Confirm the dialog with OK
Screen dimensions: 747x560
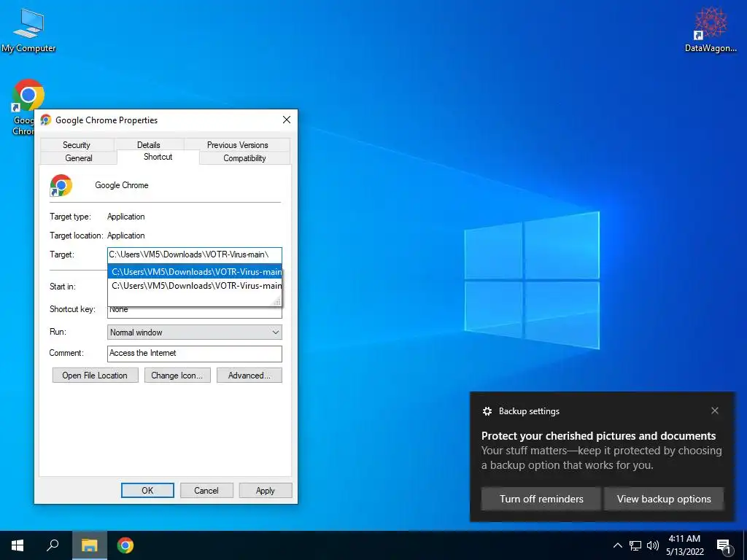[147, 491]
